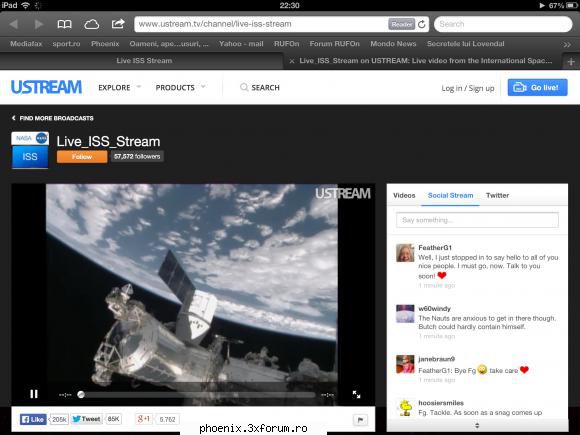Click janebraun9's avatar
This screenshot has height=435, width=580.
[x=405, y=364]
